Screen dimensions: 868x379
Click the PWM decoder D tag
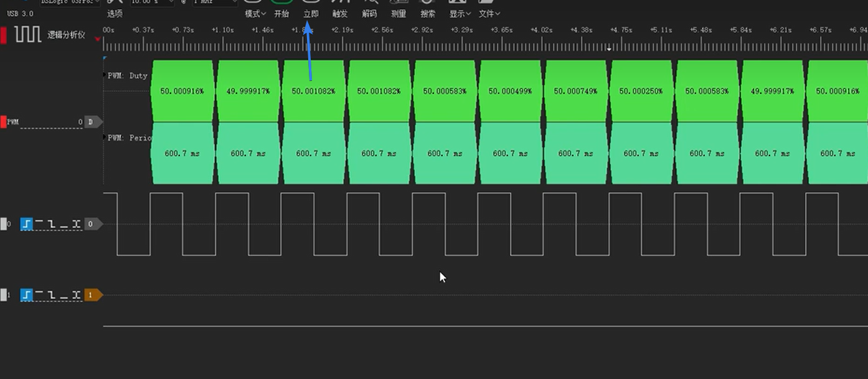(91, 122)
